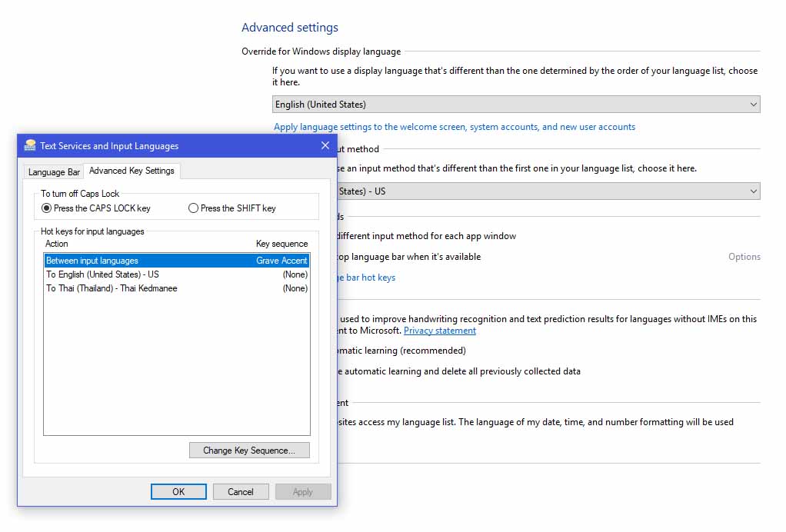Click the Key sequence column header
Screen dimensions: 786x532
click(281, 244)
